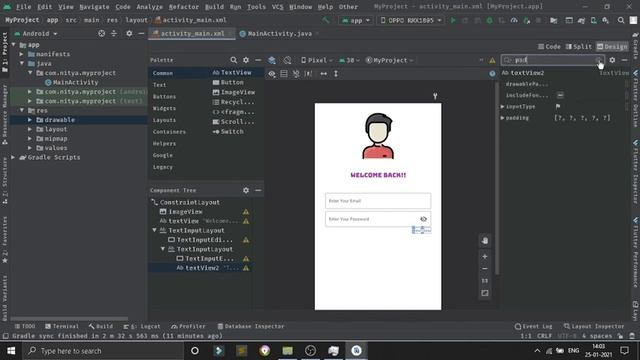Click the Windows taskbar search box
640x360 pixels.
tap(103, 351)
